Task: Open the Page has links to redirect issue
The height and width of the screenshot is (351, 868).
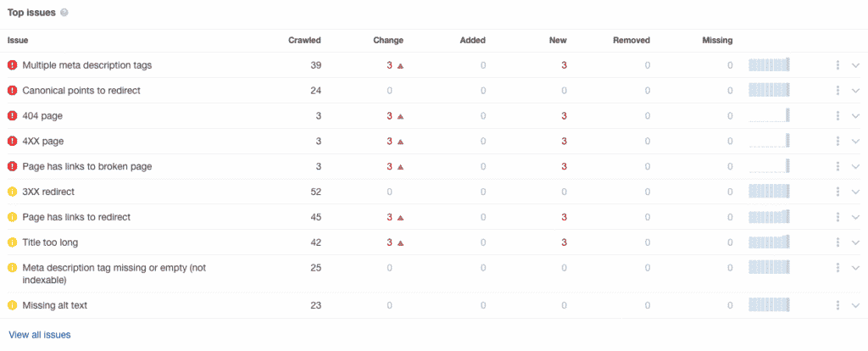Action: pyautogui.click(x=76, y=218)
